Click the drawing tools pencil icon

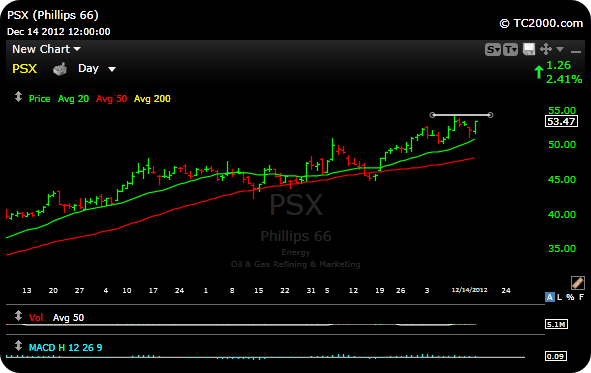(x=577, y=283)
